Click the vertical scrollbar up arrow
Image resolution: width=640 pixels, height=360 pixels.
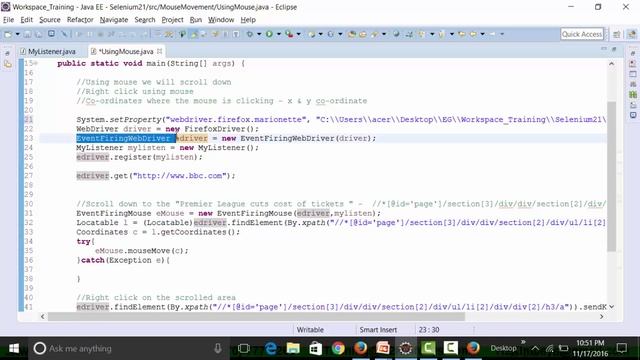click(x=611, y=64)
